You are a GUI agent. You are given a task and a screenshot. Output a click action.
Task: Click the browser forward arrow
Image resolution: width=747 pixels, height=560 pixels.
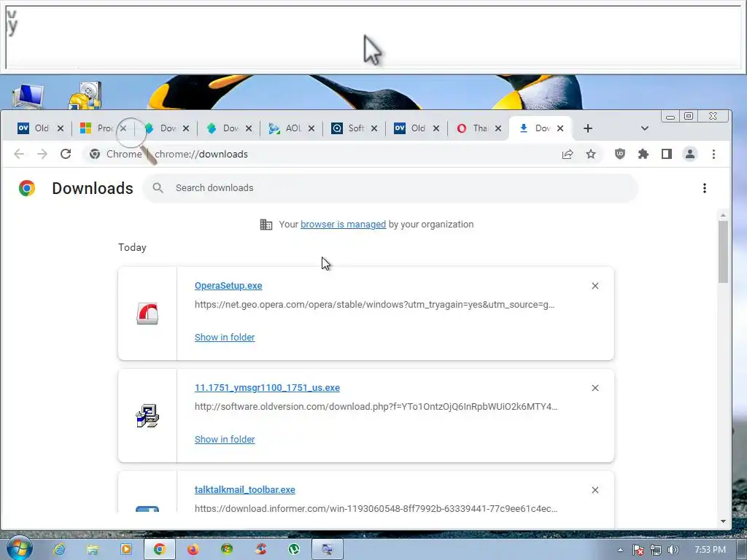[x=42, y=154]
